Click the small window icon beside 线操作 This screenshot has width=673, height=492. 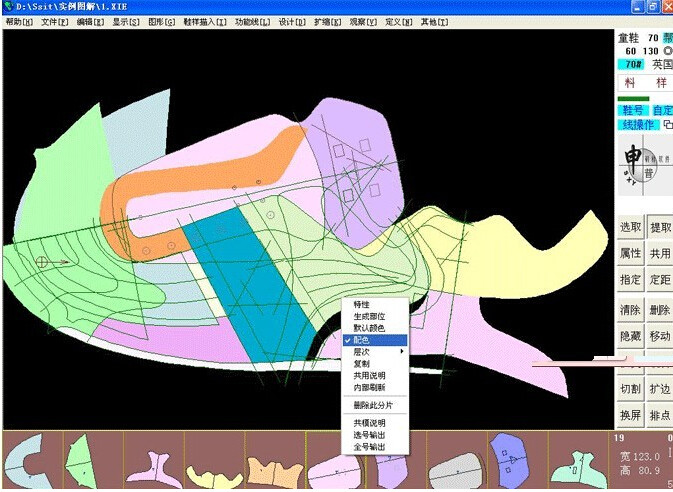pyautogui.click(x=668, y=125)
